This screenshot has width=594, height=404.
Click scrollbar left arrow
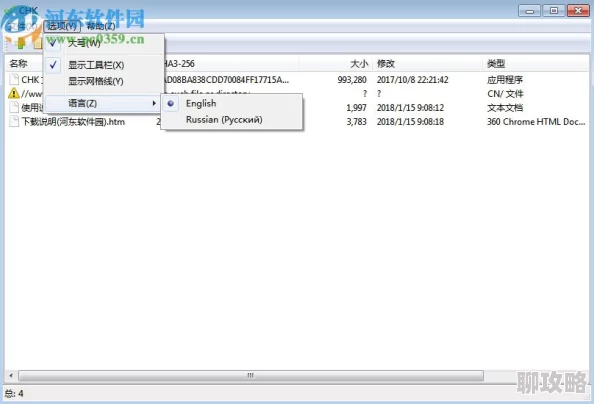click(11, 376)
